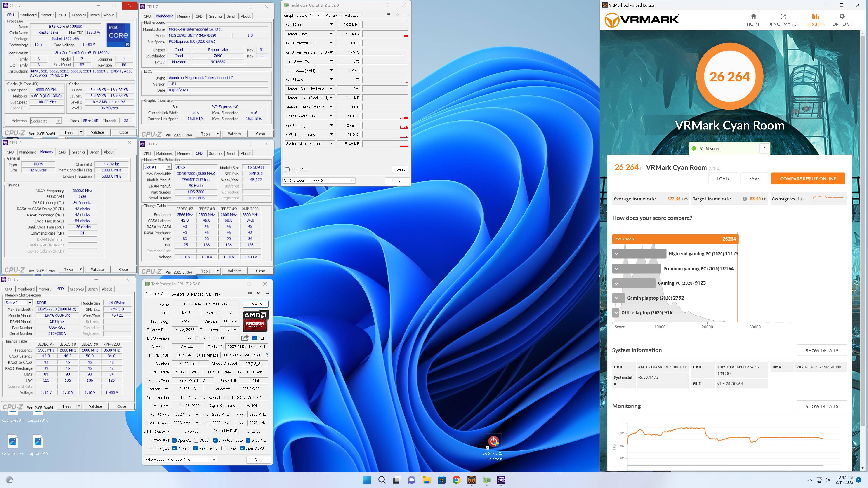This screenshot has width=868, height=488.
Task: Open Task View from taskbar
Action: 396,480
